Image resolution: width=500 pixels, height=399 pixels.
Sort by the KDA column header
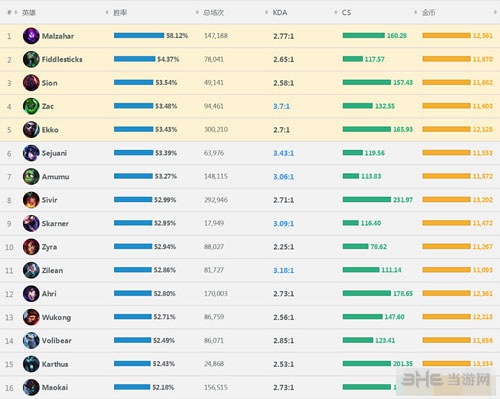click(280, 13)
